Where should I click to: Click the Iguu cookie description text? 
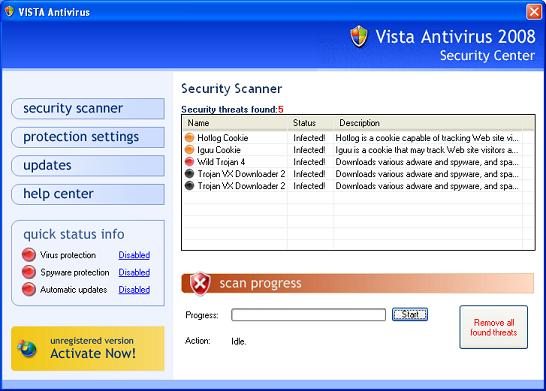click(x=427, y=150)
